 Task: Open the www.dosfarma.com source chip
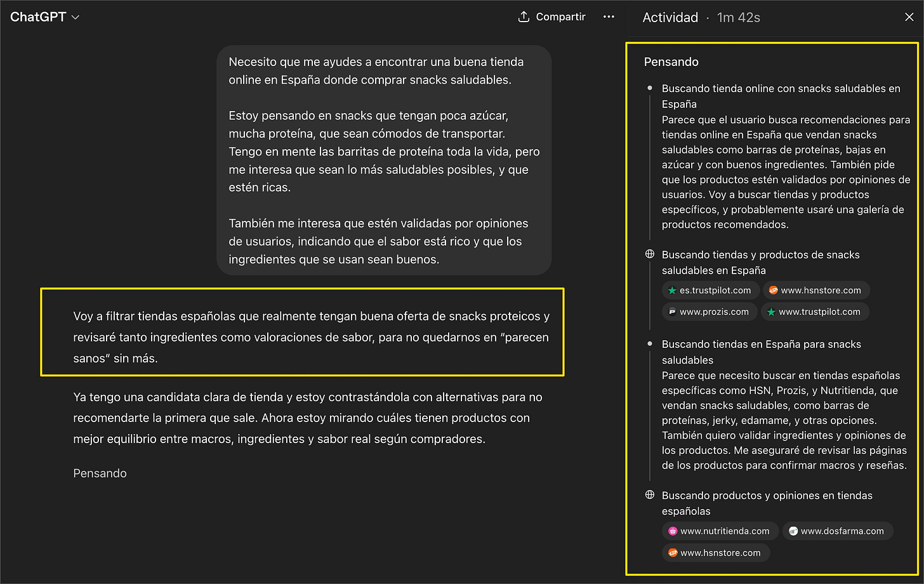coord(838,531)
